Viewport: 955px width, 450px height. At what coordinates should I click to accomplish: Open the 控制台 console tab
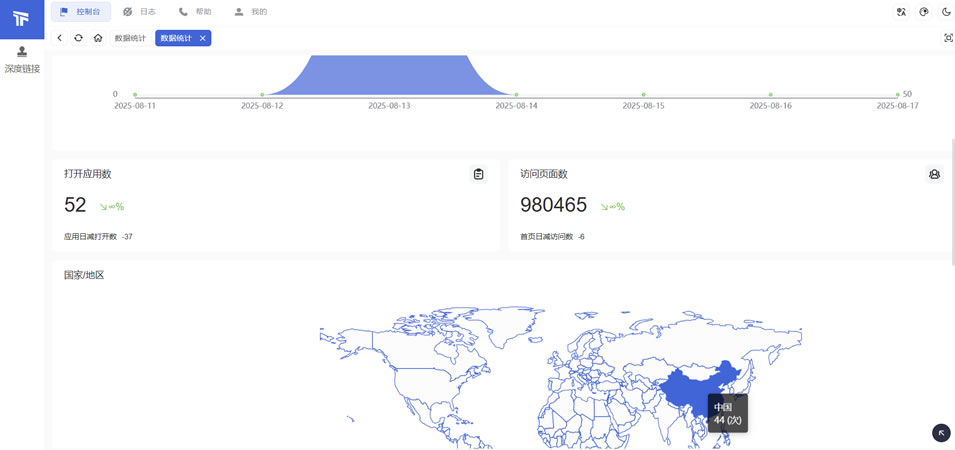[x=81, y=12]
